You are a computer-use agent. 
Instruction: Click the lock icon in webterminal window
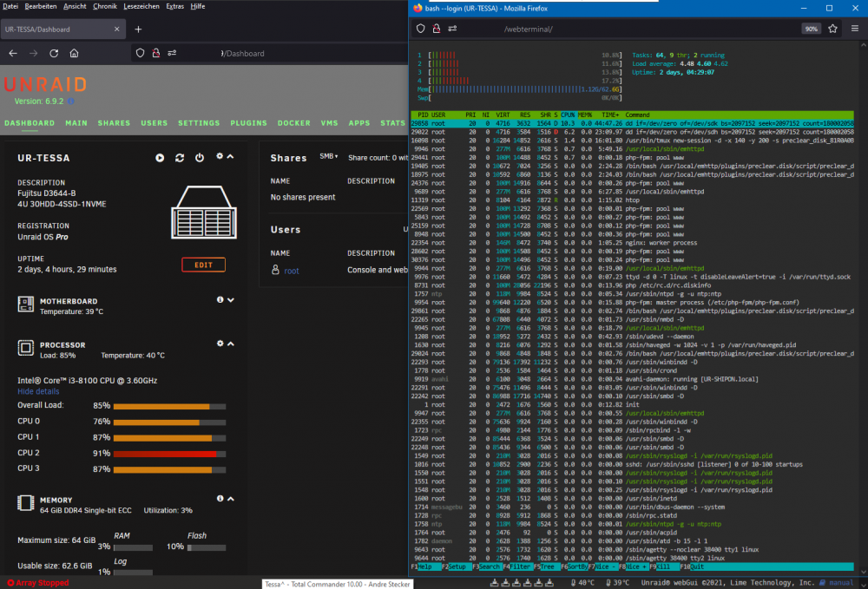[437, 29]
